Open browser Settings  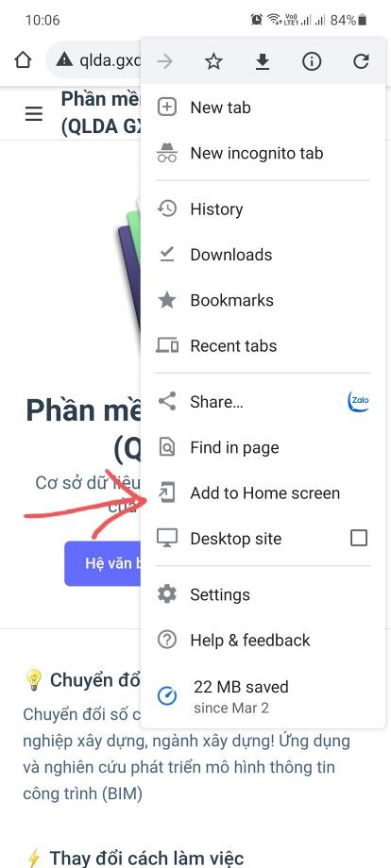point(263,594)
